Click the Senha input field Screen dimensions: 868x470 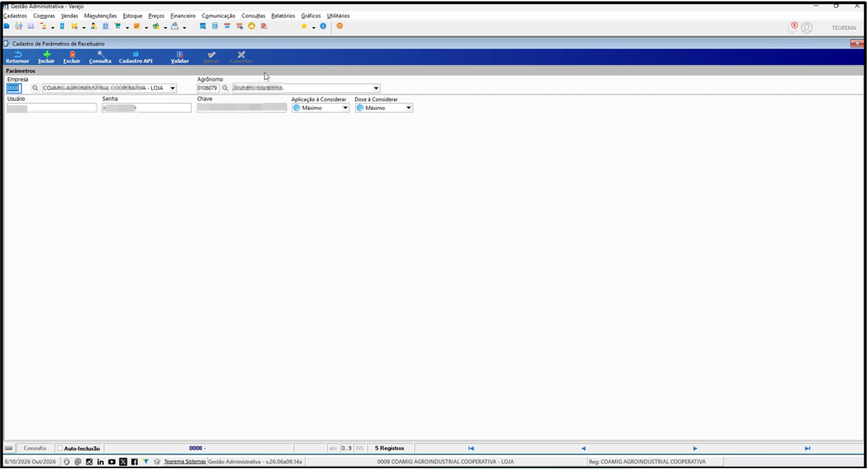point(146,108)
